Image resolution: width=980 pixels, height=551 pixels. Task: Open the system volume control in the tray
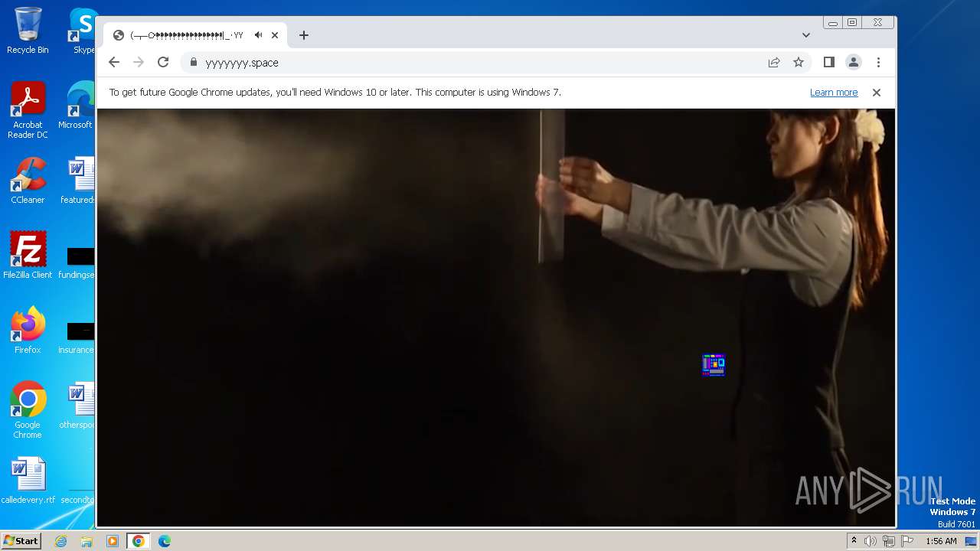tap(871, 541)
